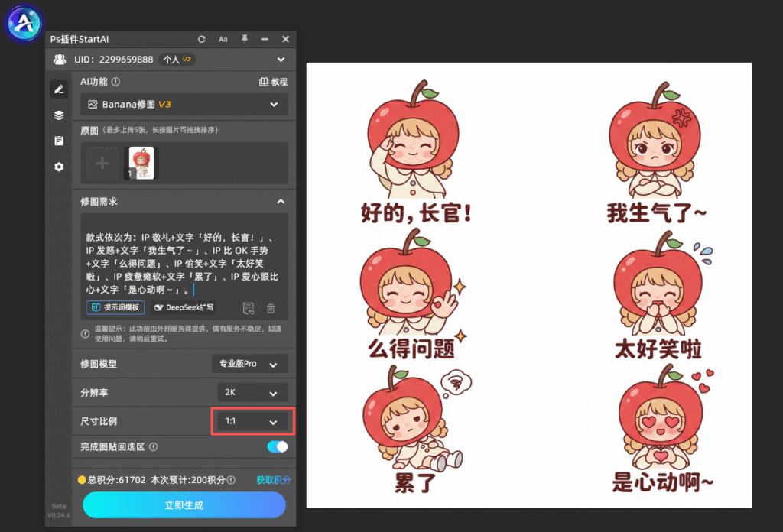Open the 分辨率 2K dropdown
783x532 pixels.
coord(252,392)
